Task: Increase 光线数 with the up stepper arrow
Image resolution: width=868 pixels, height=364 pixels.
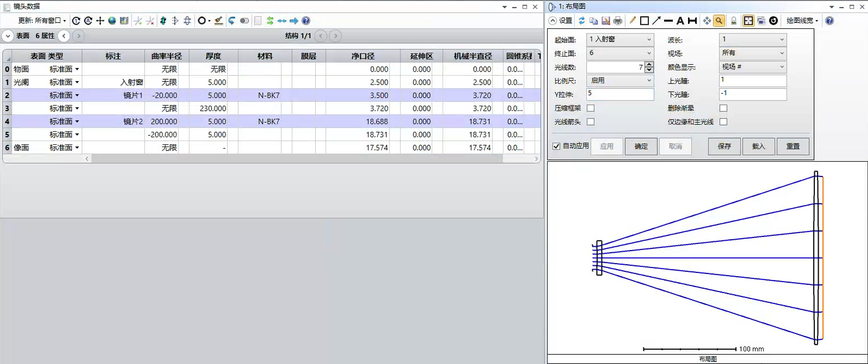Action: click(649, 64)
